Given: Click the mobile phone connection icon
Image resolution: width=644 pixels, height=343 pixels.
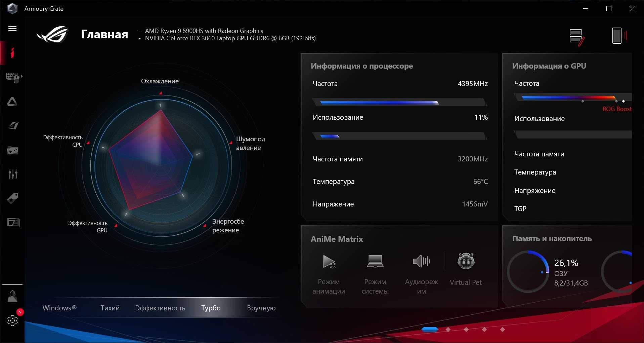Looking at the screenshot, I should (617, 36).
